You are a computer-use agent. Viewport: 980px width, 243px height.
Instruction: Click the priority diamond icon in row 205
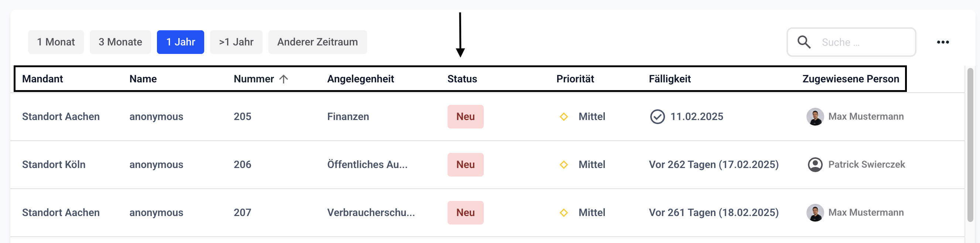point(564,117)
